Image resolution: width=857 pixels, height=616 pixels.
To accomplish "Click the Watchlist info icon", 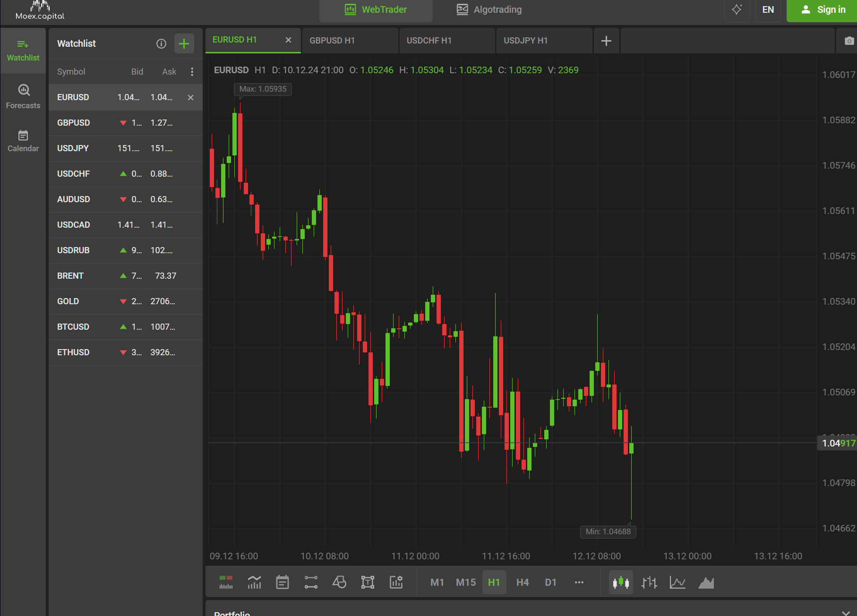I will [x=161, y=44].
